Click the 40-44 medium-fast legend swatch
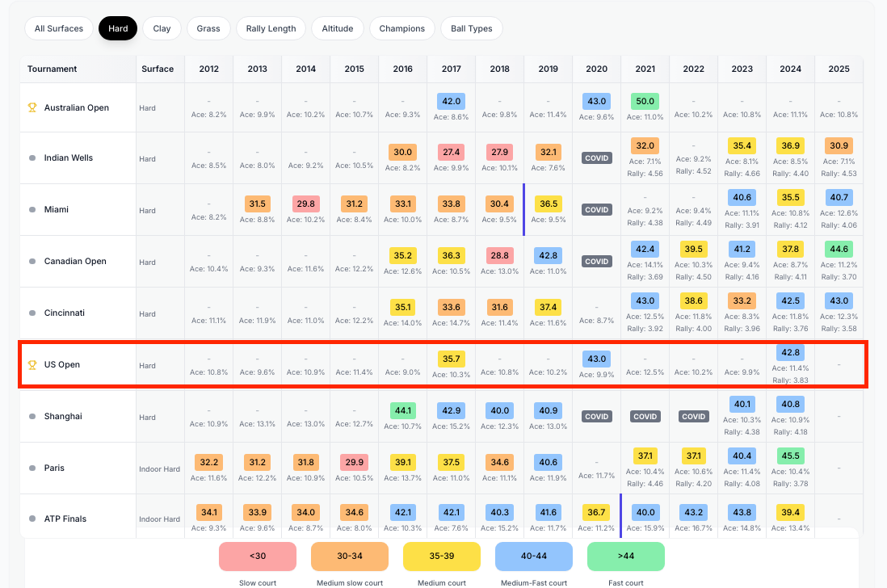Screen dimensions: 887x588 tap(534, 556)
